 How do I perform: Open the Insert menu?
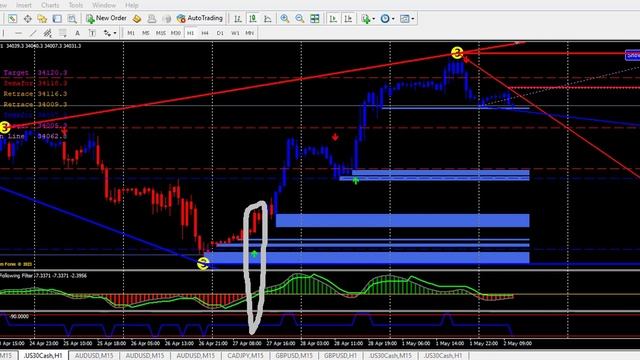tap(24, 5)
